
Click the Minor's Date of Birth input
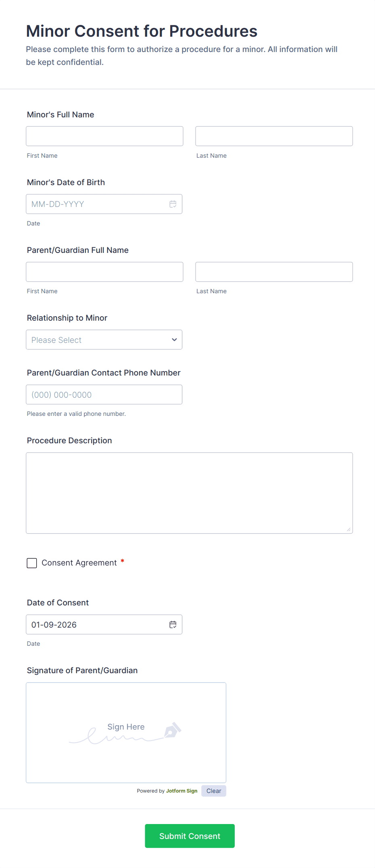(97, 204)
